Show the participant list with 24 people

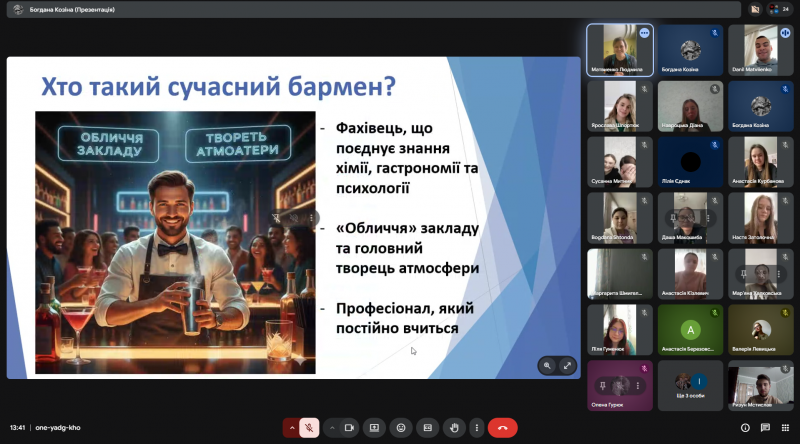click(778, 9)
